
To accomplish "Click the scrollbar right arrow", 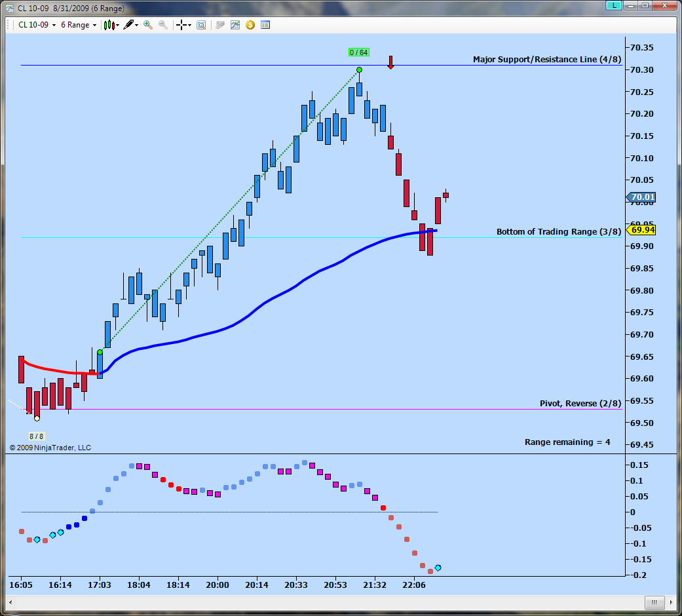I will (x=672, y=603).
